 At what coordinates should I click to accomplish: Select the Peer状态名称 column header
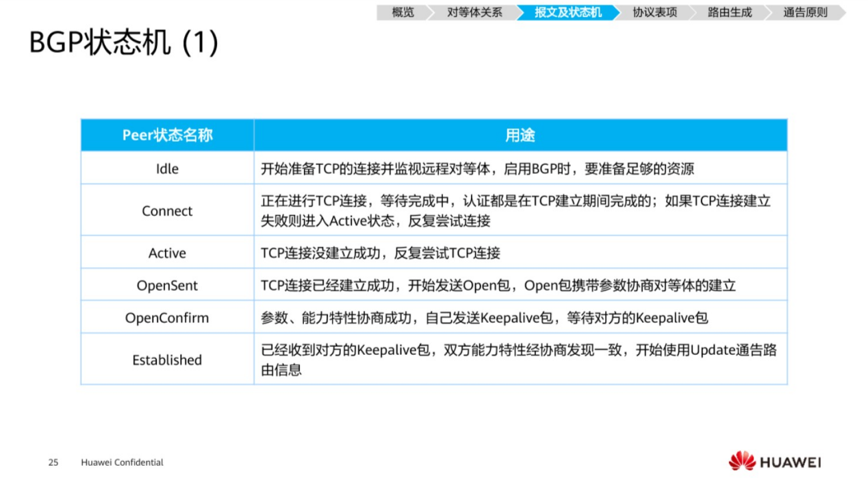[x=168, y=135]
